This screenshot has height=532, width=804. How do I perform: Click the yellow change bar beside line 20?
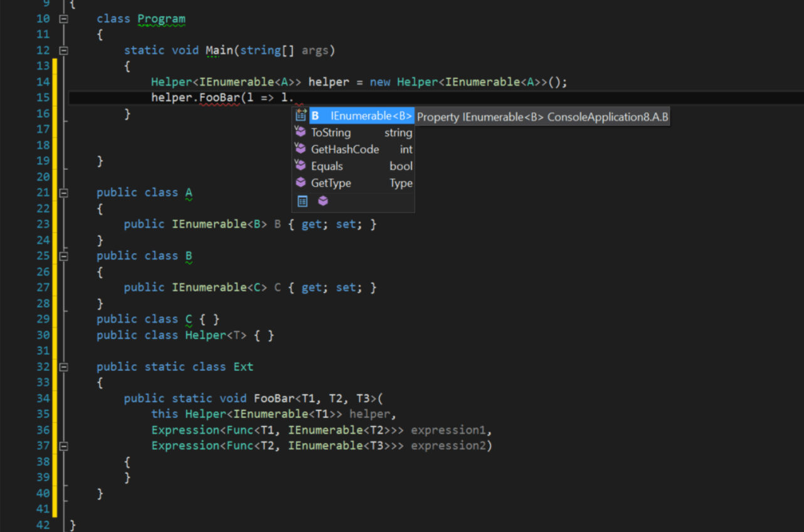(53, 177)
